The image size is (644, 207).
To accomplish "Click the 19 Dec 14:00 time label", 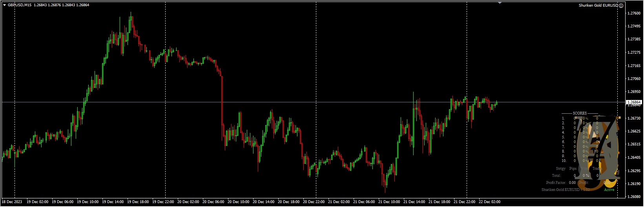I will click(x=113, y=202).
